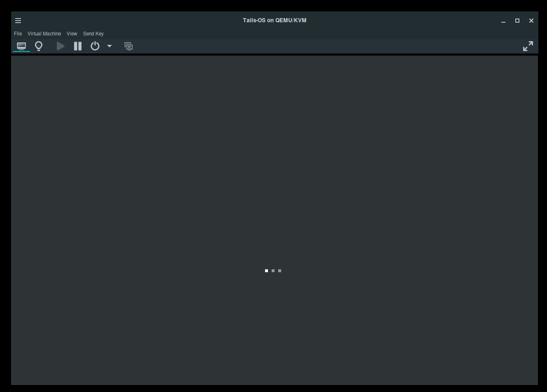Maximize the Tails-OS window
Image resolution: width=547 pixels, height=392 pixels.
click(517, 21)
